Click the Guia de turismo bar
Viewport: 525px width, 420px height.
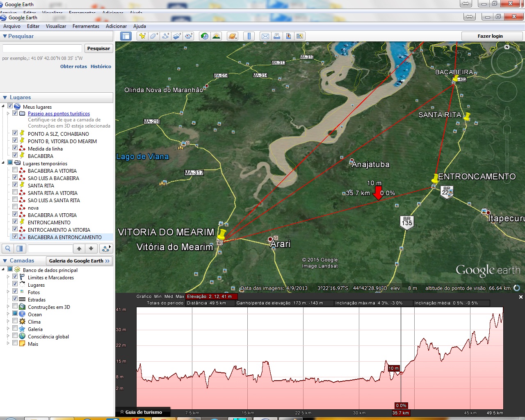(x=143, y=412)
